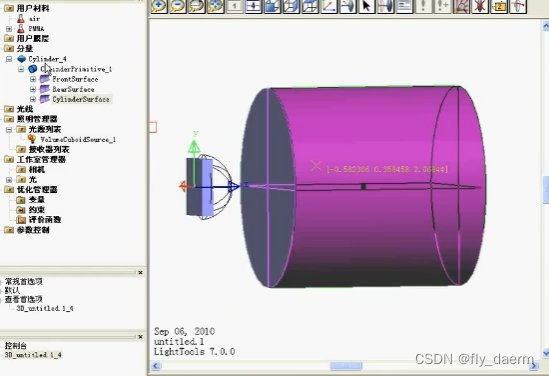Screen dimensions: 549x376
Task: Select the CylinderSurface tree item
Action: (x=81, y=99)
